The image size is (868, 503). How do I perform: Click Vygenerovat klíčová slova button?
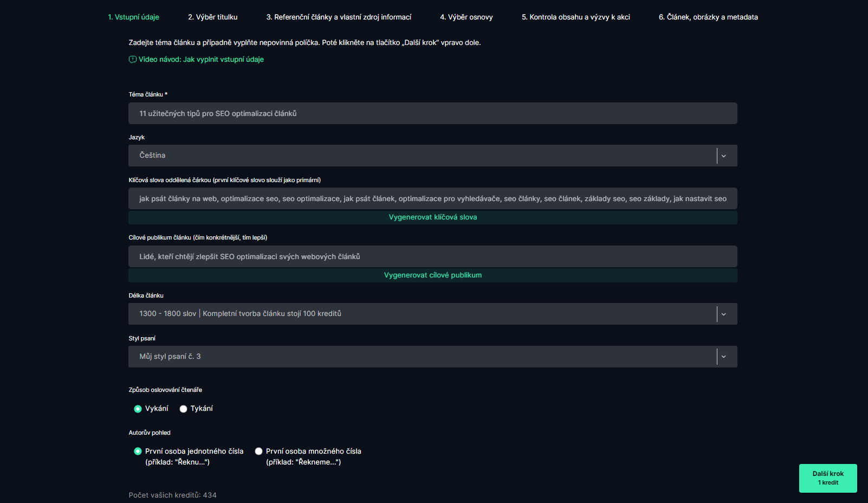(433, 217)
